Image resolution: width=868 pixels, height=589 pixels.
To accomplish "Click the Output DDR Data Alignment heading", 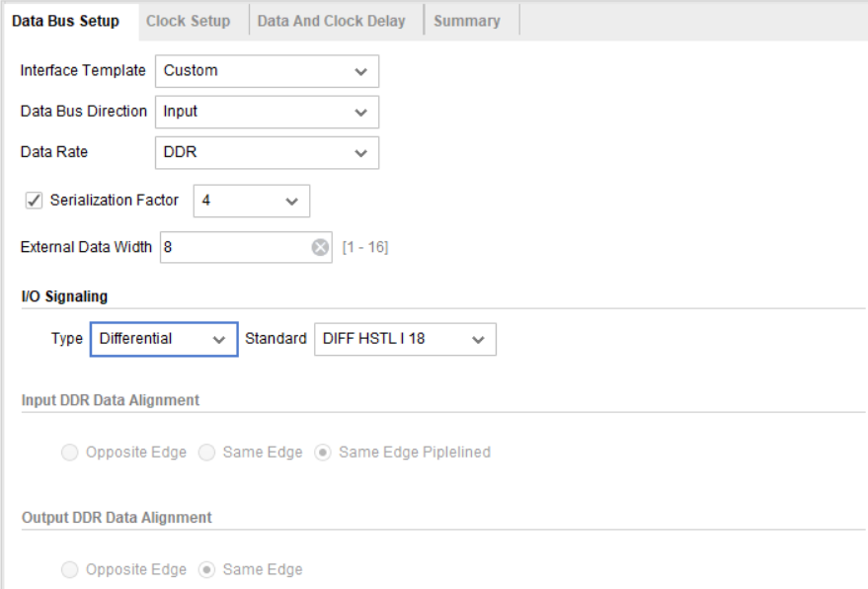I will [x=117, y=518].
